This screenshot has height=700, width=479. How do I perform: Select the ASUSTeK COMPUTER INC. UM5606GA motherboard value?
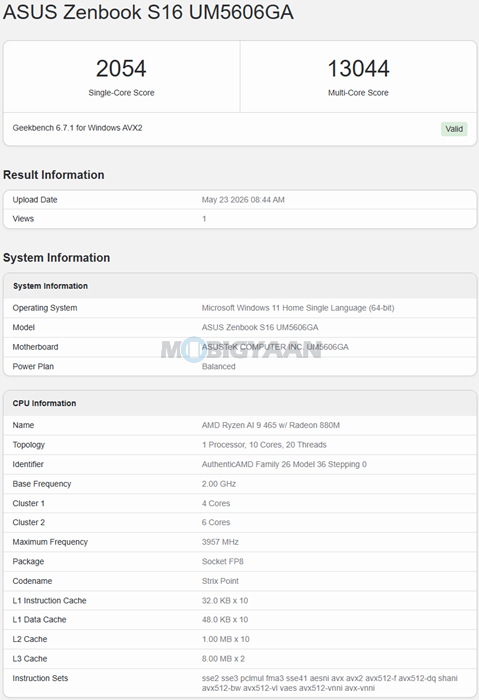[x=275, y=347]
